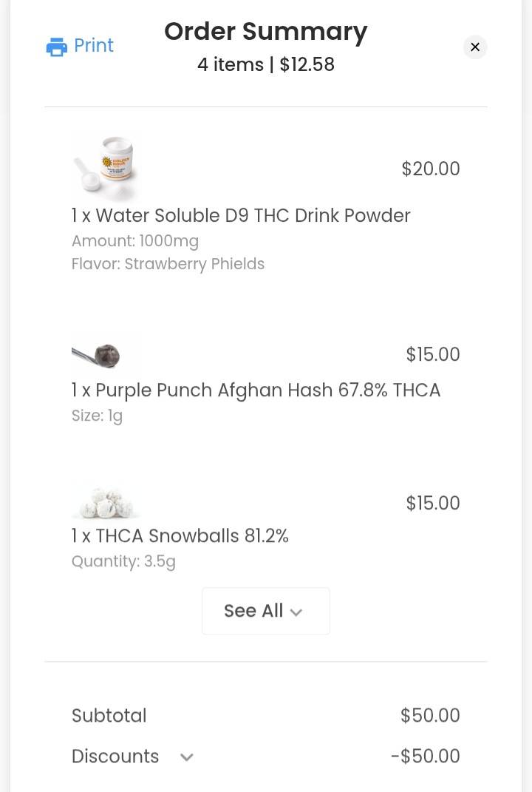Click the Order Summary heading

pyautogui.click(x=265, y=32)
